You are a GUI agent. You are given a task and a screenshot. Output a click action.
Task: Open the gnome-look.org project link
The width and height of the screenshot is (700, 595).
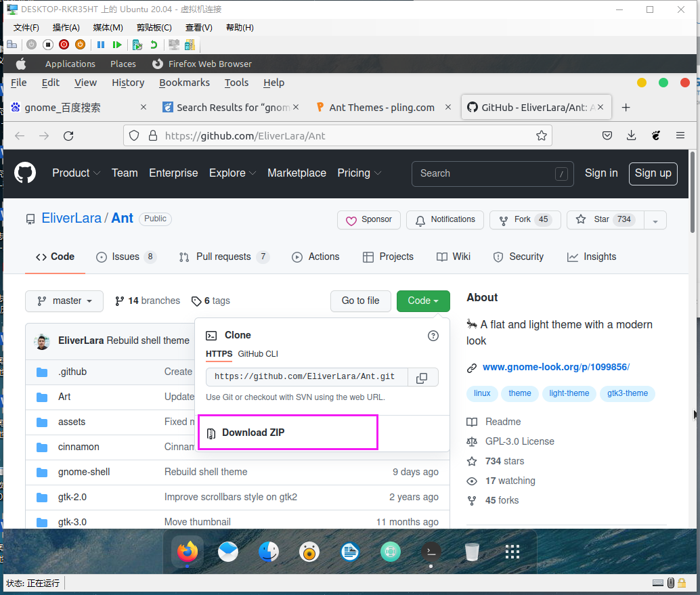click(x=556, y=368)
